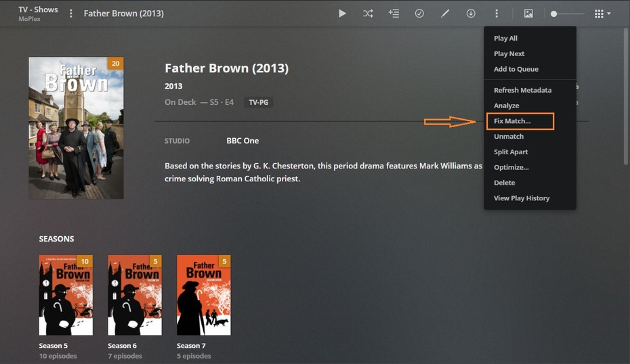The image size is (630, 364).
Task: Click the On Deck S5 · E4 text
Action: [x=199, y=102]
